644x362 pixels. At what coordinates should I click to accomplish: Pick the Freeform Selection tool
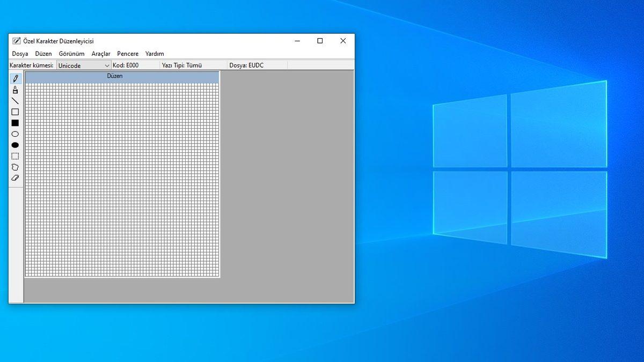click(x=15, y=167)
